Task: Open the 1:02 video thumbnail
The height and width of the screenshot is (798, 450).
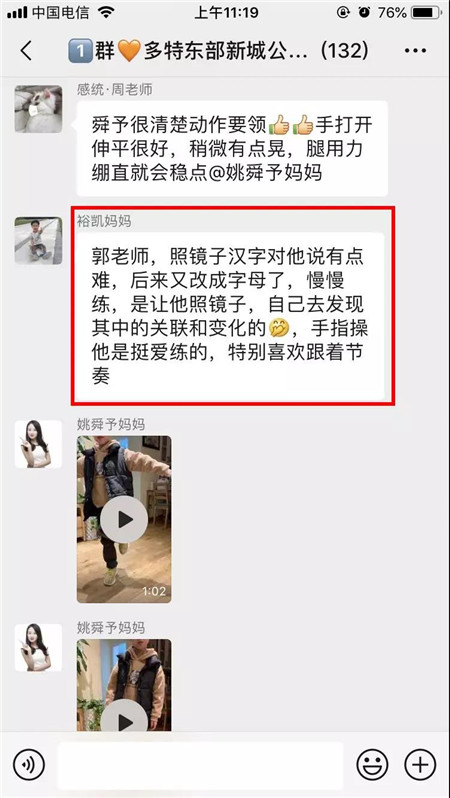Action: pos(124,519)
